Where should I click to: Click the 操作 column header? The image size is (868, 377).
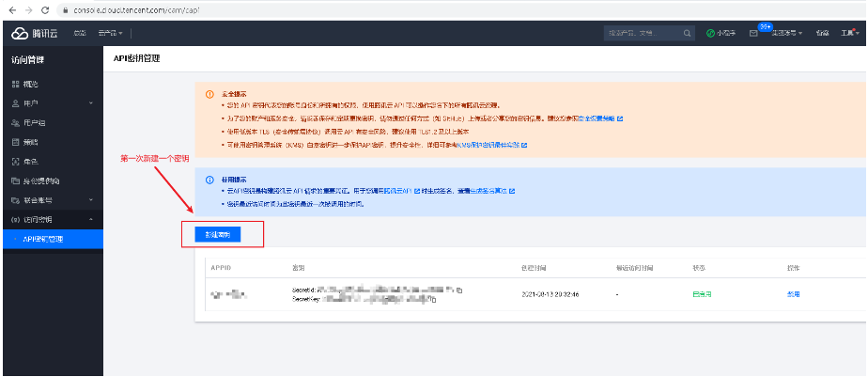coord(793,268)
